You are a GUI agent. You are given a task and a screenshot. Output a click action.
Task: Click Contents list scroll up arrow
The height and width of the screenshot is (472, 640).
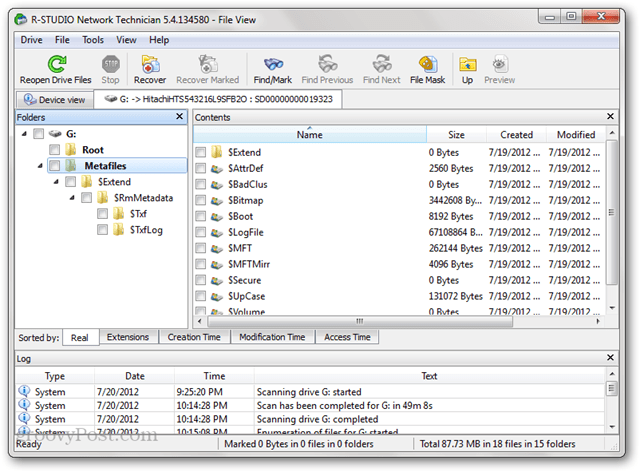point(612,133)
